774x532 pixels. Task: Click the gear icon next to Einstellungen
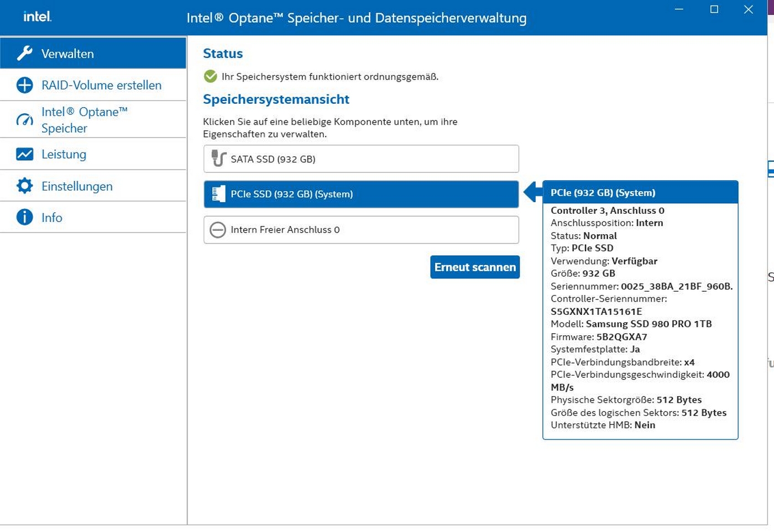coord(24,186)
